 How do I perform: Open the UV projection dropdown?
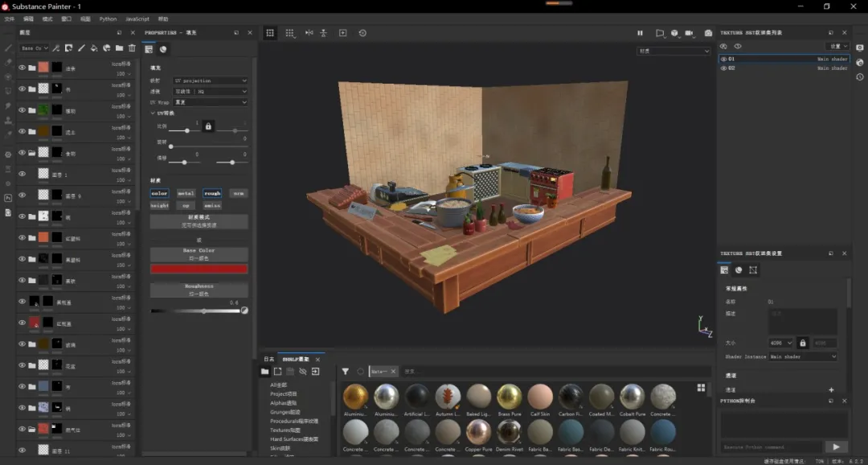click(x=211, y=80)
